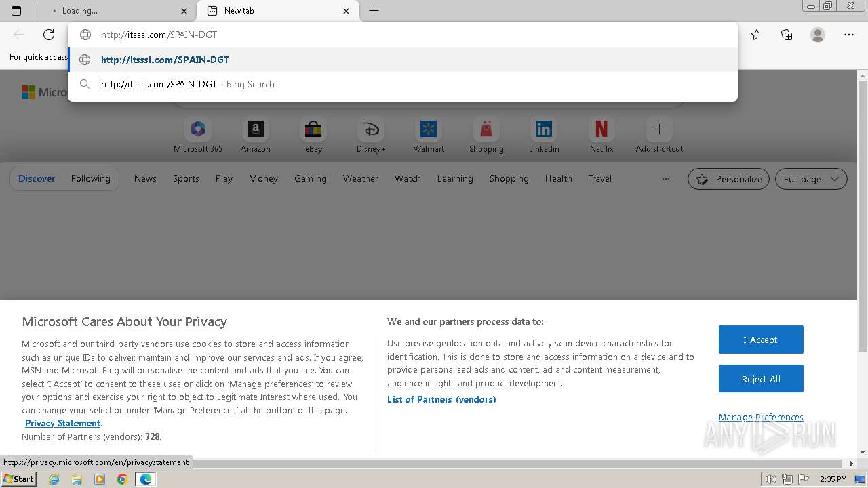The width and height of the screenshot is (868, 488).
Task: Open the Sports feed category
Action: (x=186, y=178)
